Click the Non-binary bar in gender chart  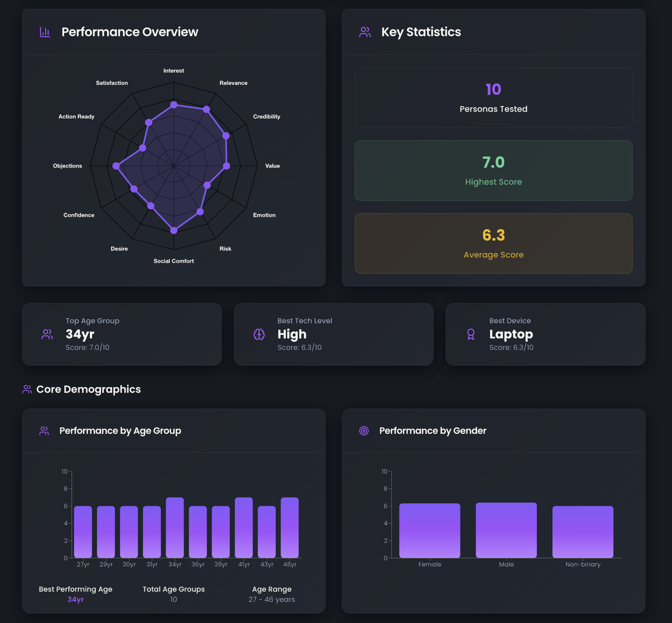click(x=583, y=532)
